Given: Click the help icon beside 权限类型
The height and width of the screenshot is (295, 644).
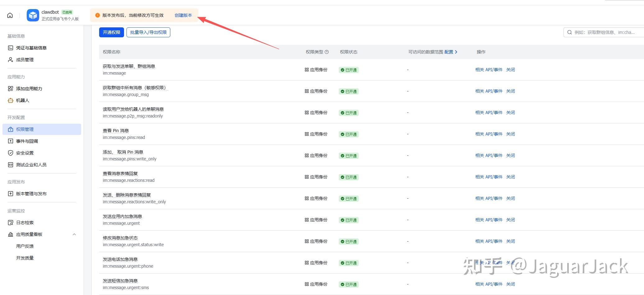Looking at the screenshot, I should (327, 52).
